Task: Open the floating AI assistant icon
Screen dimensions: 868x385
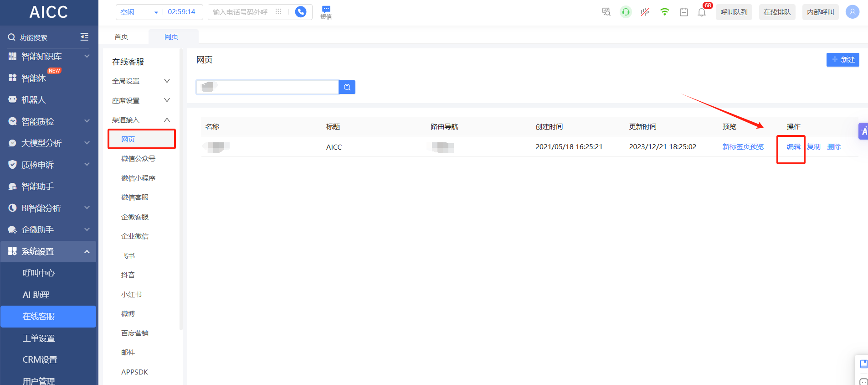Action: click(863, 131)
